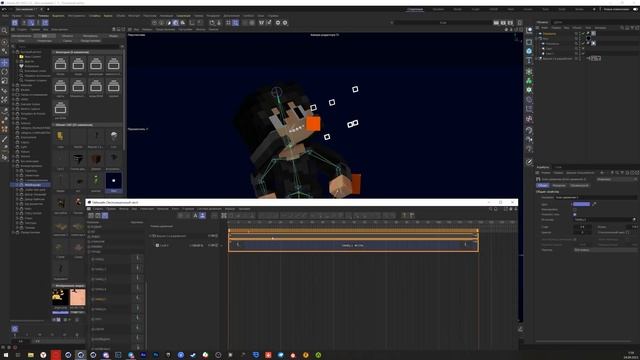Image resolution: width=640 pixels, height=360 pixels.
Task: Expand the motion system track in Timeline
Action: (150, 236)
